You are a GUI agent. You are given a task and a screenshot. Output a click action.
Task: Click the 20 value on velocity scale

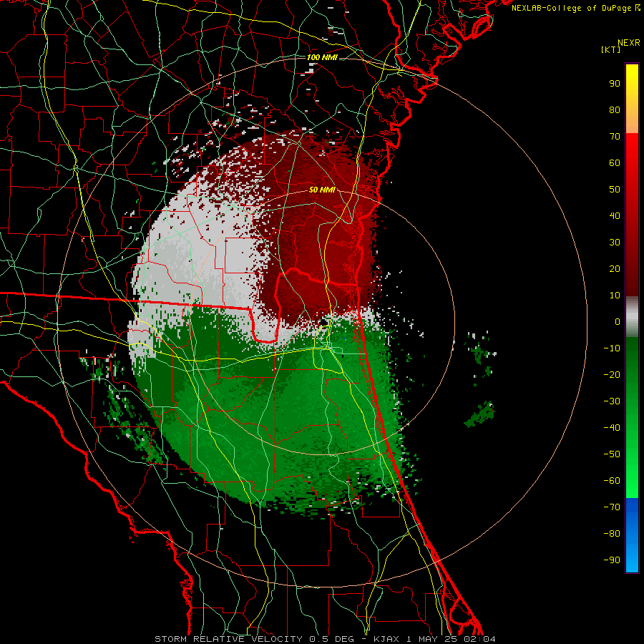coord(615,269)
